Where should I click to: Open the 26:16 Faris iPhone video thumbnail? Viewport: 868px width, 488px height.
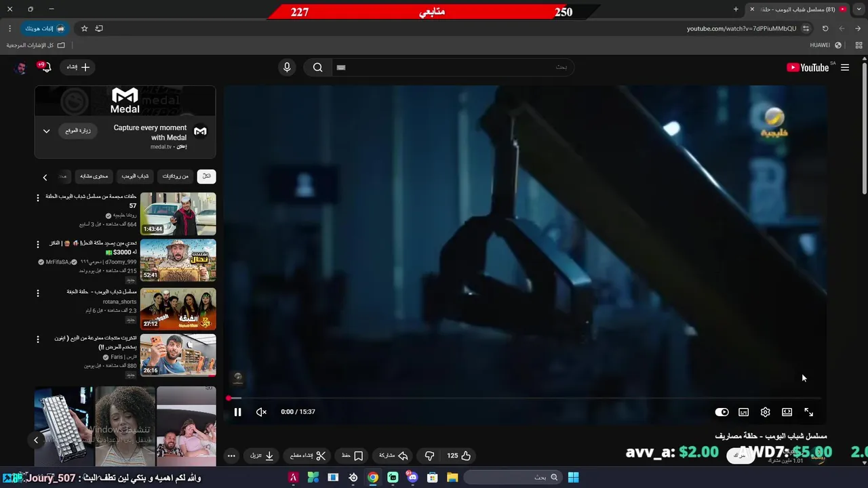[178, 355]
